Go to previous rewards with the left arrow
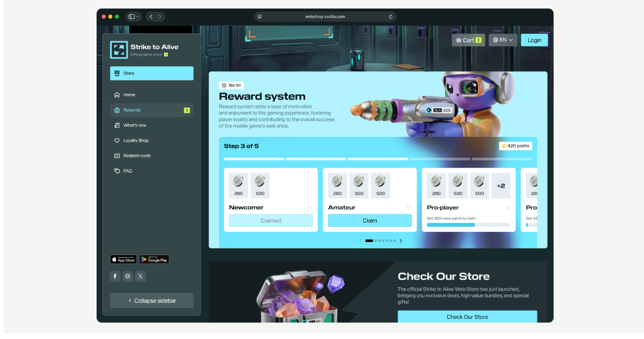This screenshot has width=644, height=339. click(360, 241)
